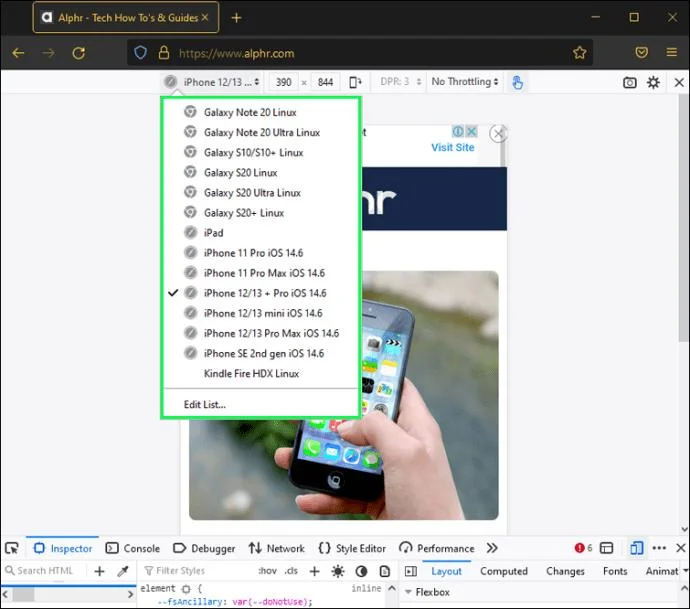Click the site security padlock icon
The width and height of the screenshot is (690, 609).
click(x=164, y=53)
